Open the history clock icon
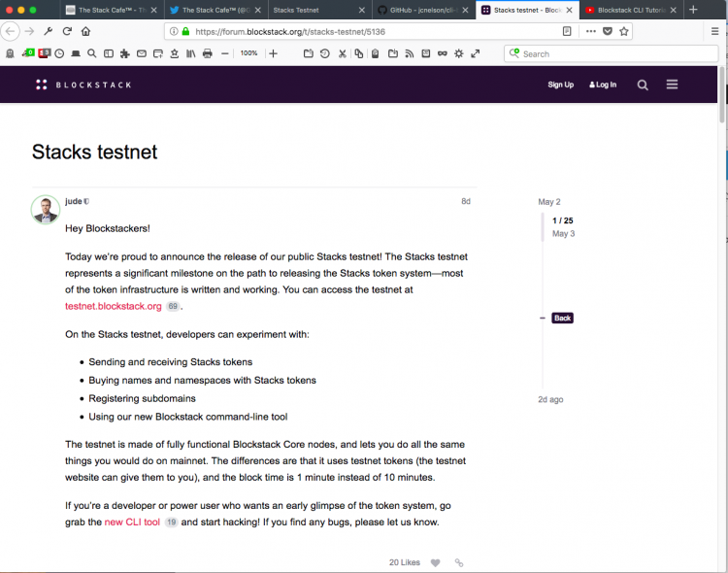728x573 pixels. point(59,53)
